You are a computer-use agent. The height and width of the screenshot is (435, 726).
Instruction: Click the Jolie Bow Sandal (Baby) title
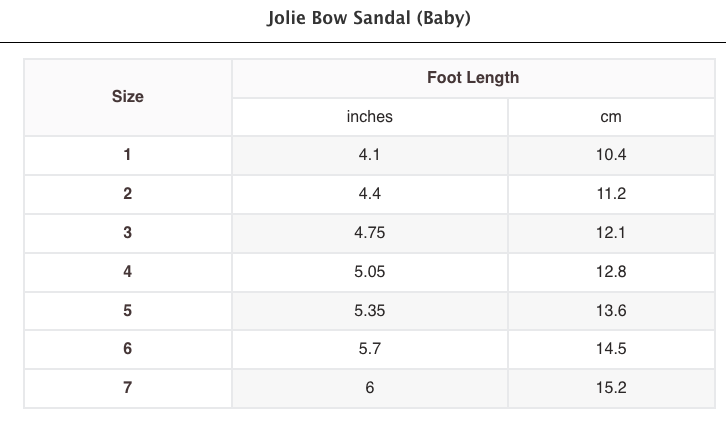370,19
